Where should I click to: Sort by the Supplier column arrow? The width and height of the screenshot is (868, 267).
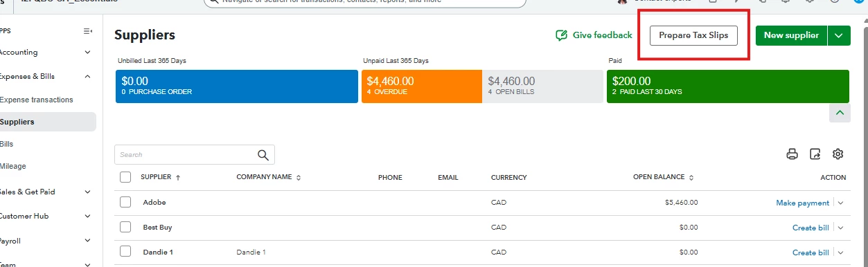click(x=178, y=178)
